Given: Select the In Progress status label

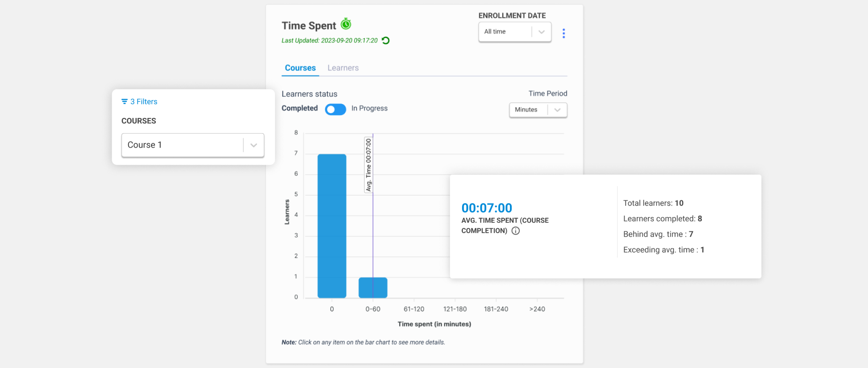Looking at the screenshot, I should point(369,109).
